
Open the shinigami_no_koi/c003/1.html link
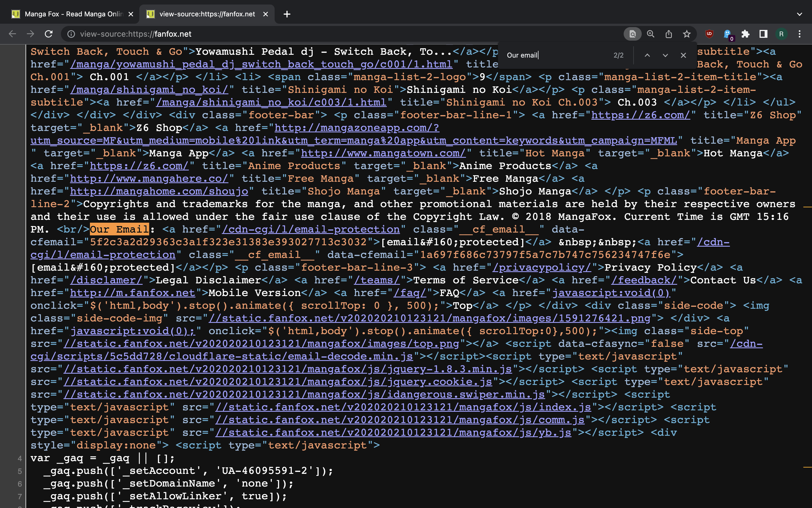pos(271,102)
